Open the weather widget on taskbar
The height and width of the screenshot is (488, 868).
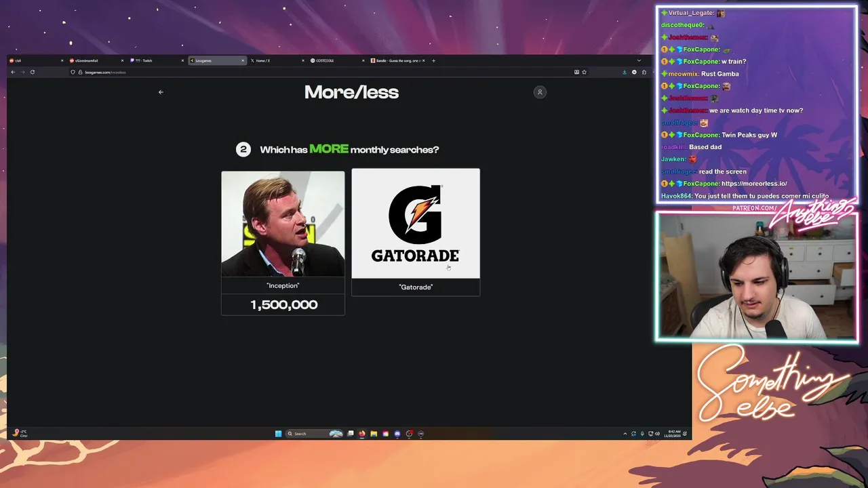[20, 433]
